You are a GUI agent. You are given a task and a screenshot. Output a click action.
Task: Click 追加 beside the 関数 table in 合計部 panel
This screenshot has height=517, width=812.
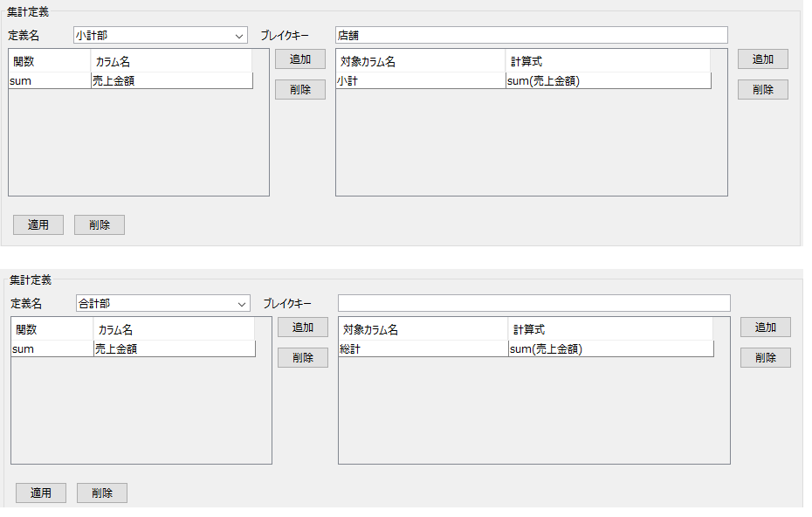303,327
